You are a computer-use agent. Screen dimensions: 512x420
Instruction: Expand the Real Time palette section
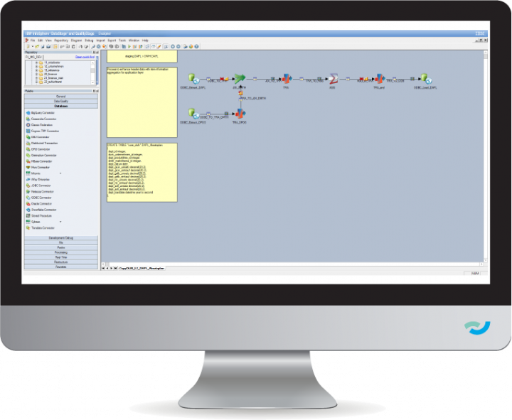pos(61,257)
